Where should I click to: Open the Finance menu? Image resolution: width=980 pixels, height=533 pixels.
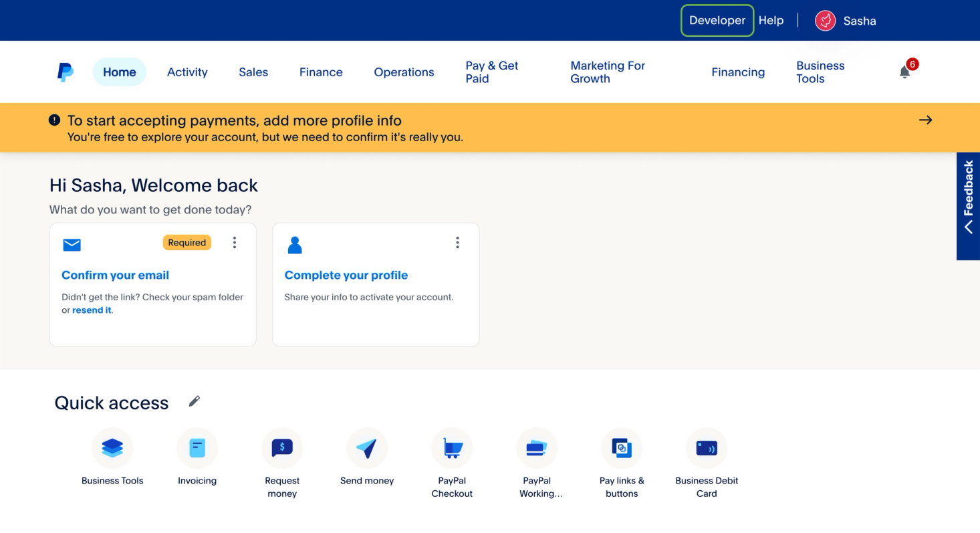coord(321,72)
